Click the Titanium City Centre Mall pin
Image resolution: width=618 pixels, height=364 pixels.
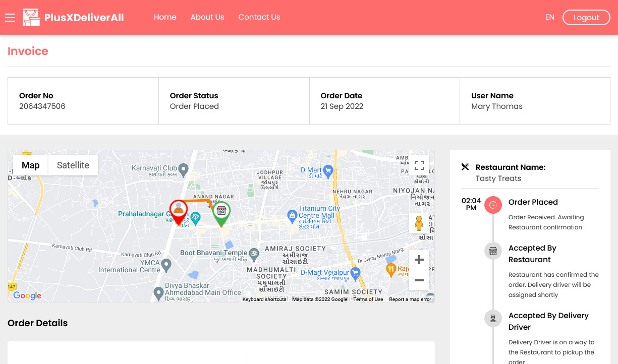point(292,216)
